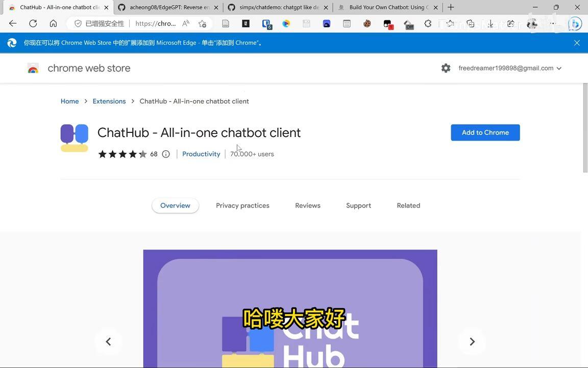The height and width of the screenshot is (368, 588).
Task: Open the Reviews tab
Action: coord(307,205)
